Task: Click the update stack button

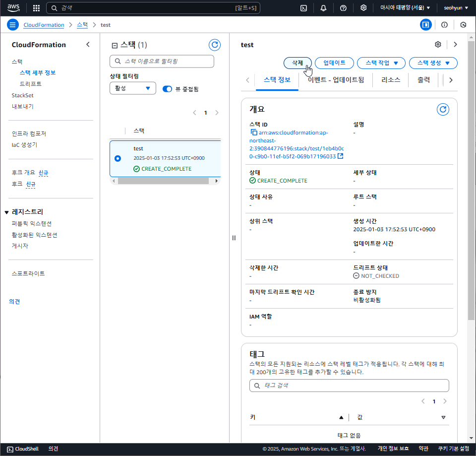Action: pyautogui.click(x=334, y=63)
